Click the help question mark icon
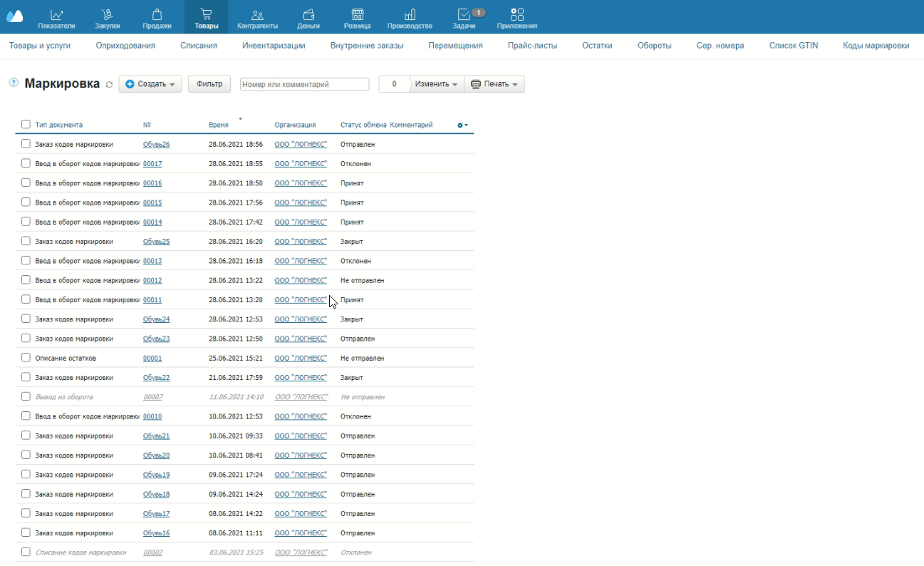Image resolution: width=924 pixels, height=566 pixels. click(13, 83)
